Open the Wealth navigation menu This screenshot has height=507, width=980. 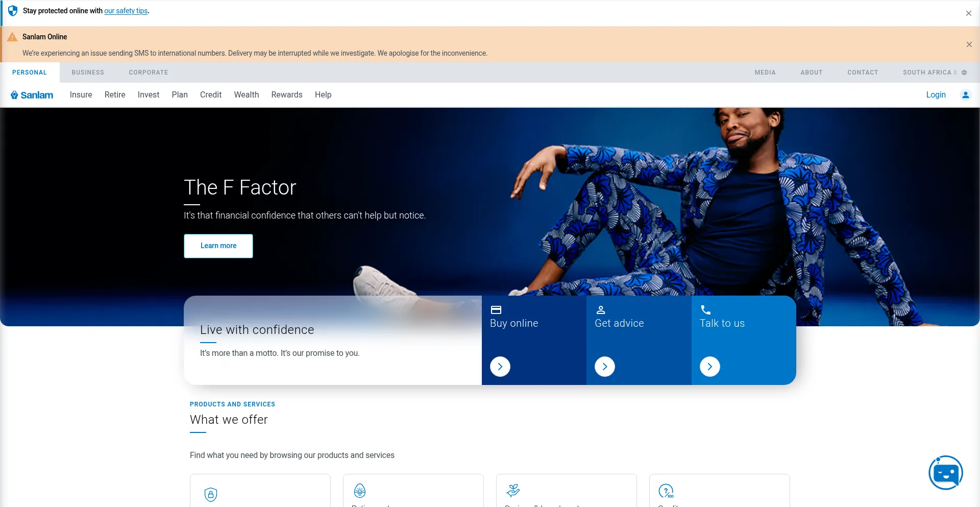(x=247, y=95)
